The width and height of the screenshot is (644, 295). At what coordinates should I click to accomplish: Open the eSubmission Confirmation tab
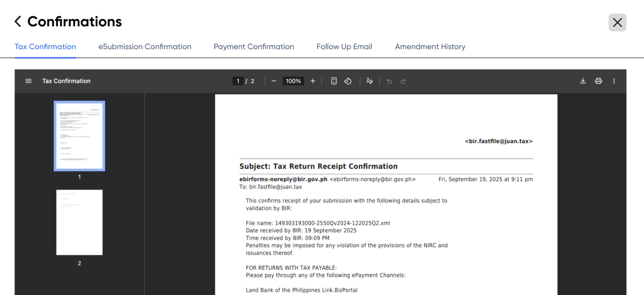145,47
